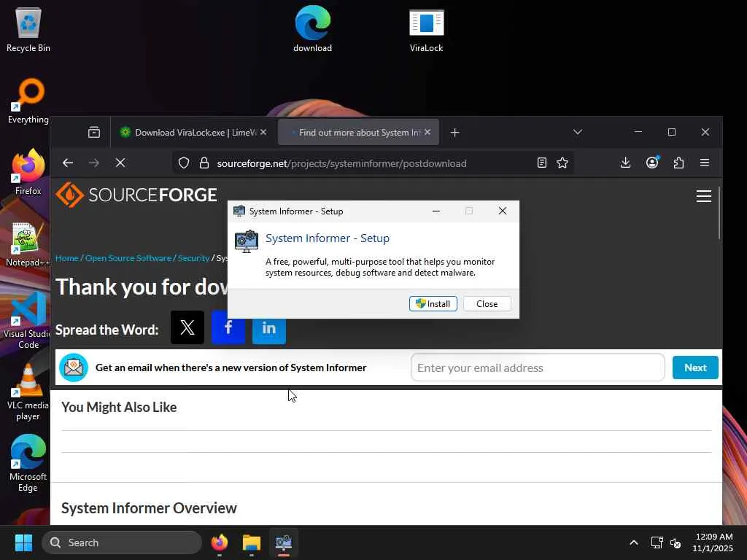
Task: Share on X social button
Action: pyautogui.click(x=187, y=327)
